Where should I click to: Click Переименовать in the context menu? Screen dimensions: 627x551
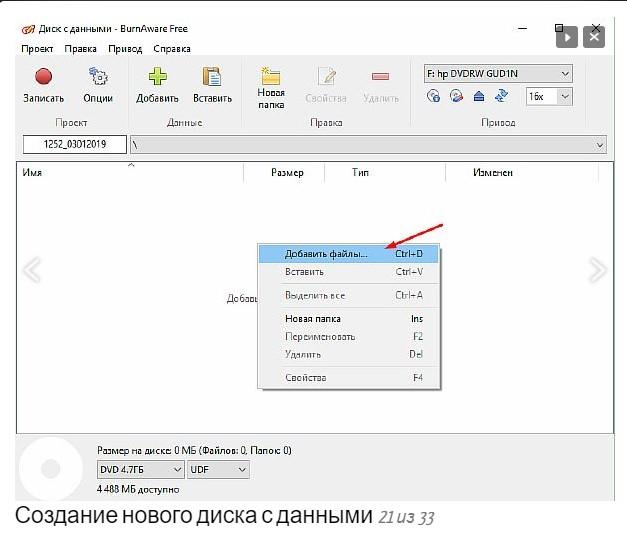349,337
